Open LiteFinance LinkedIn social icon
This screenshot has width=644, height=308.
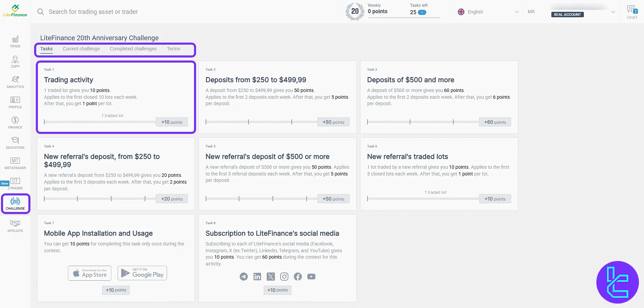coord(257,277)
